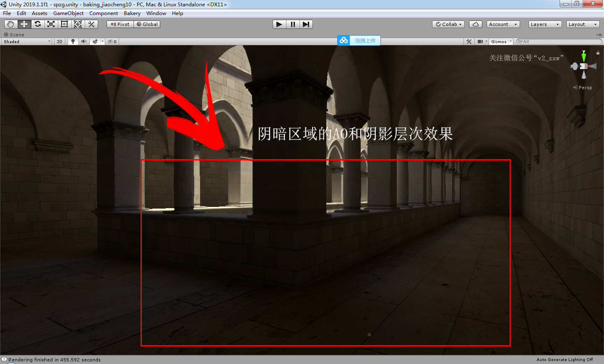Open the Window menu

[156, 13]
